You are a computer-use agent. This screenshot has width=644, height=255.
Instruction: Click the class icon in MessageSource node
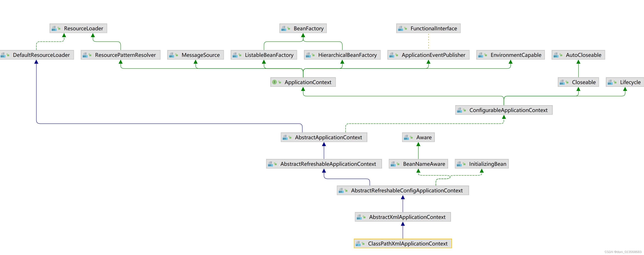pyautogui.click(x=171, y=55)
